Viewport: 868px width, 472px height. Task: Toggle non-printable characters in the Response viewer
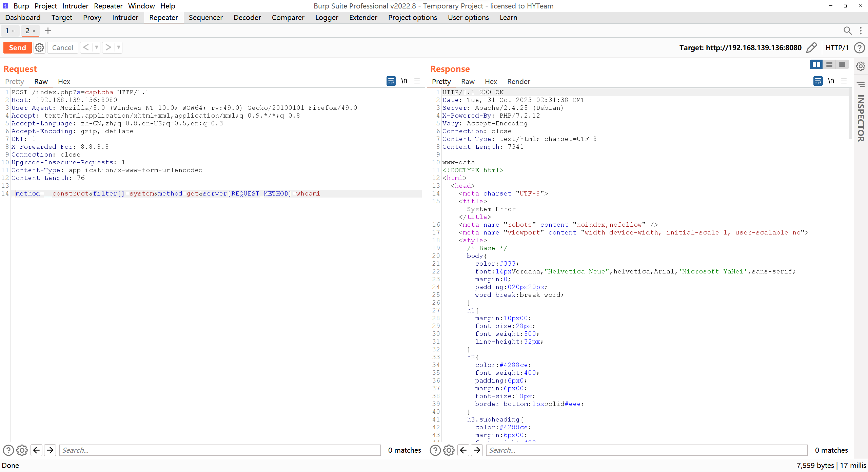(x=831, y=81)
